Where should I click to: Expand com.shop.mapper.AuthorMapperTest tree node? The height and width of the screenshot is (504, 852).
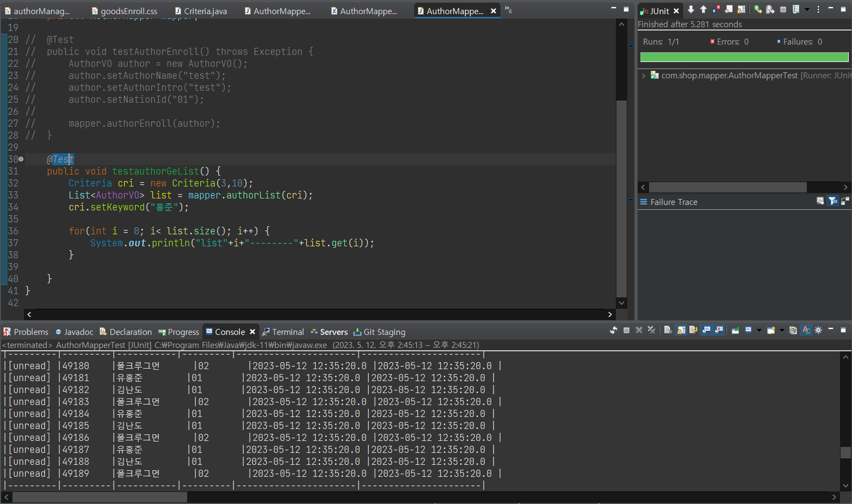point(644,76)
